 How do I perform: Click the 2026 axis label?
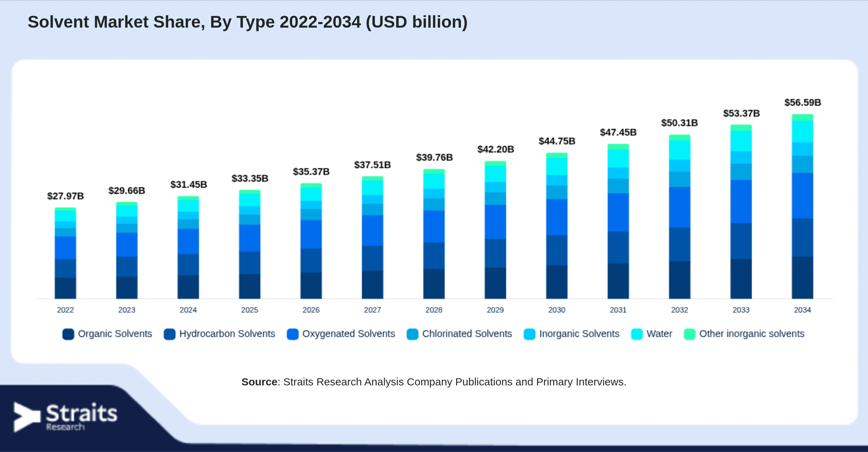click(311, 310)
